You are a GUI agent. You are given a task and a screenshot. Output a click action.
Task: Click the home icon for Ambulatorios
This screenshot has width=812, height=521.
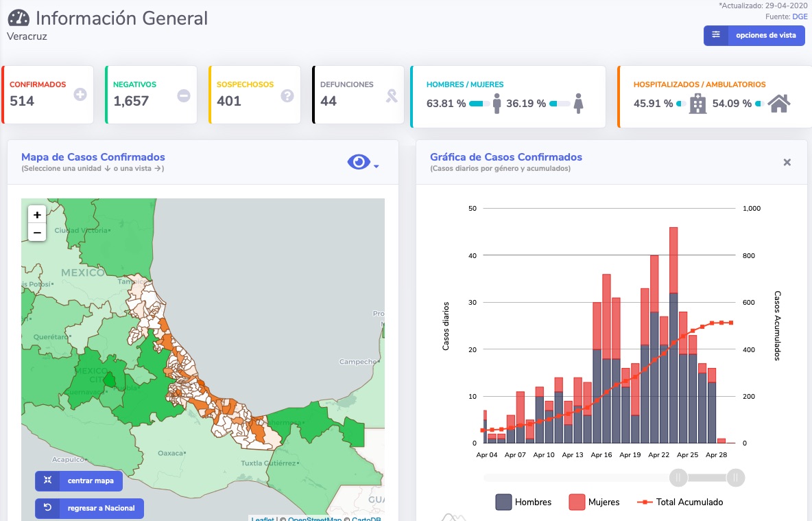click(779, 104)
